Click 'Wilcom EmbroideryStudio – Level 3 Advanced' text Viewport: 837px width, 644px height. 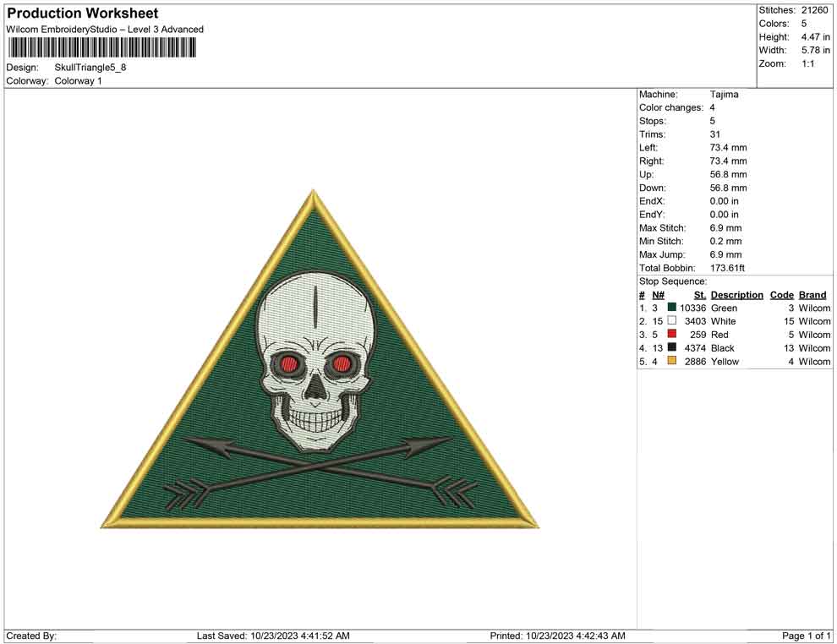[x=105, y=30]
